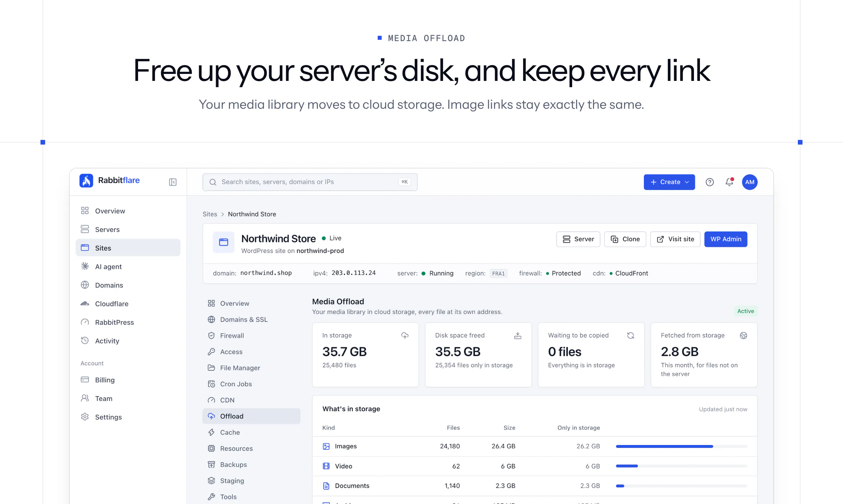Click the Clone button

tap(625, 239)
